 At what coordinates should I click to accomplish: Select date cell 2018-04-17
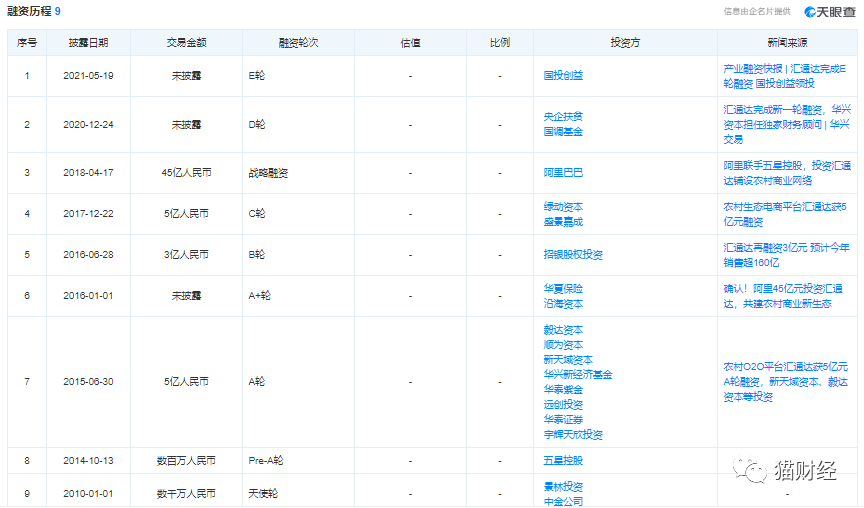tap(88, 172)
